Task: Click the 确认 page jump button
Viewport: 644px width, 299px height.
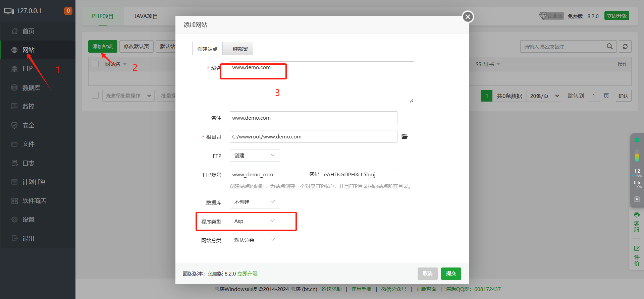Action: coord(624,96)
